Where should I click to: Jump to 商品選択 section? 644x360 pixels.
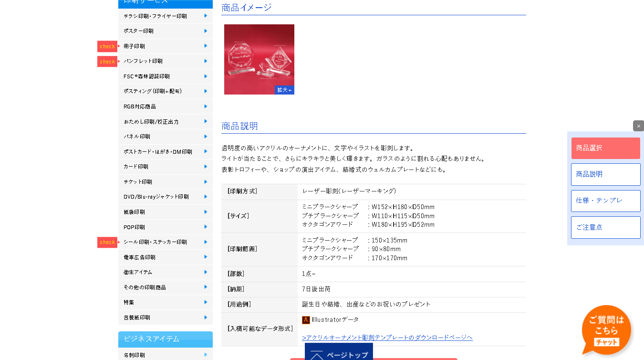tap(605, 148)
